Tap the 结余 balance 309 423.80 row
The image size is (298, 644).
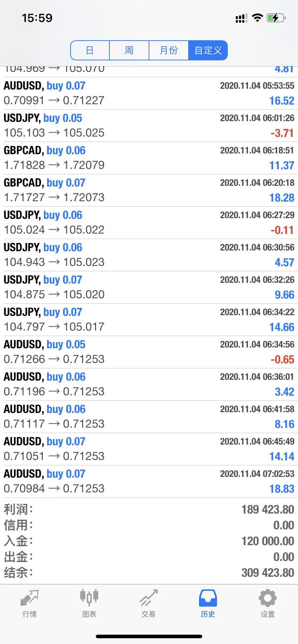click(x=149, y=572)
